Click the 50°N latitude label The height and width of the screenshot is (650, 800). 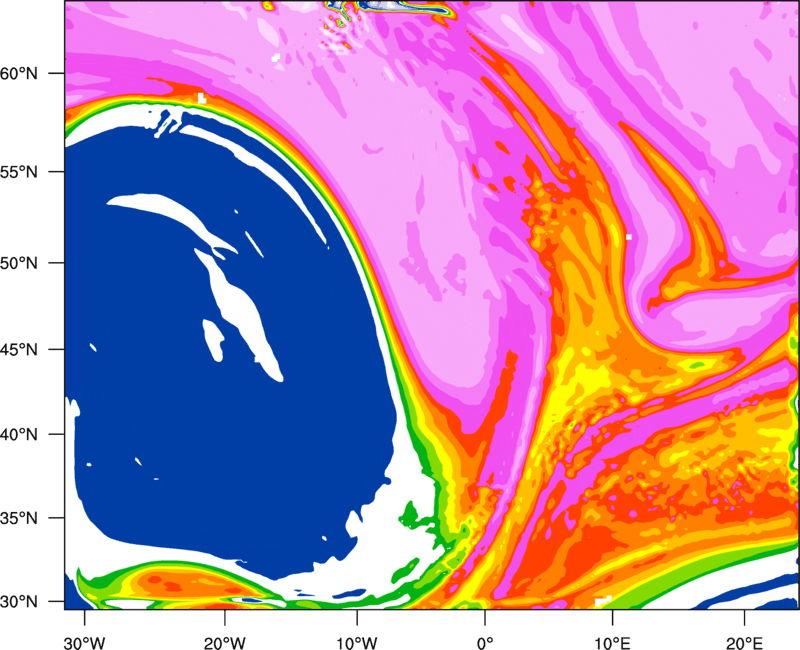tap(19, 263)
